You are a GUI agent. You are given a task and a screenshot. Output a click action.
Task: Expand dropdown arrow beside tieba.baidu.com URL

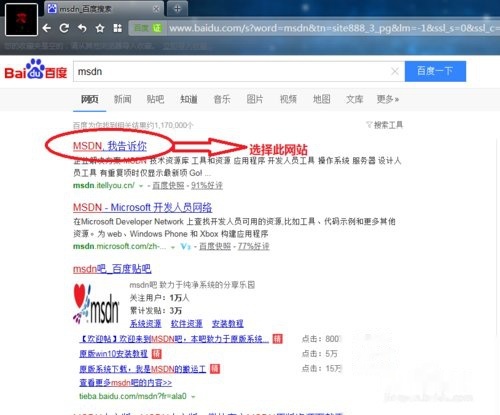(193, 397)
